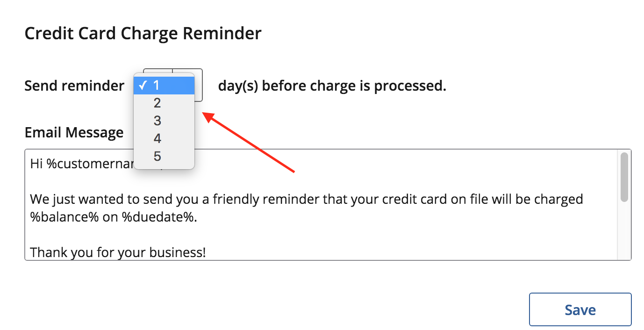Click the Save button
The height and width of the screenshot is (330, 644).
pos(580,309)
